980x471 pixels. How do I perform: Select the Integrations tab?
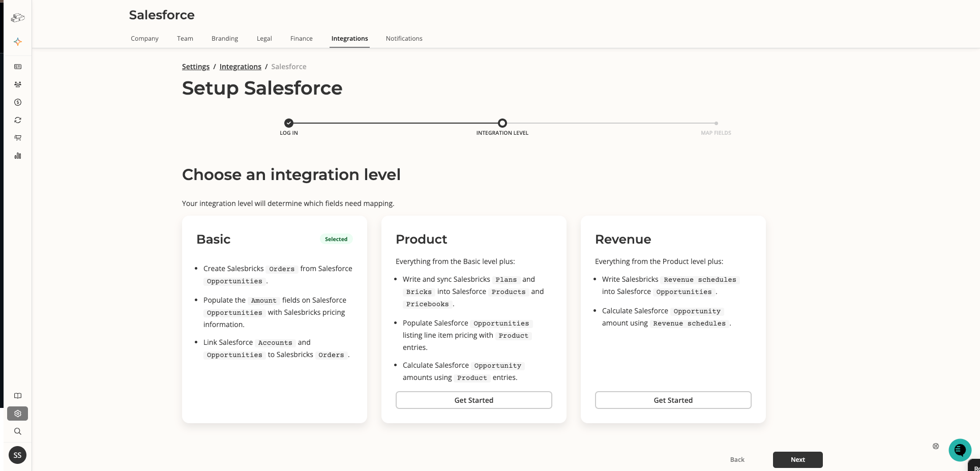349,39
